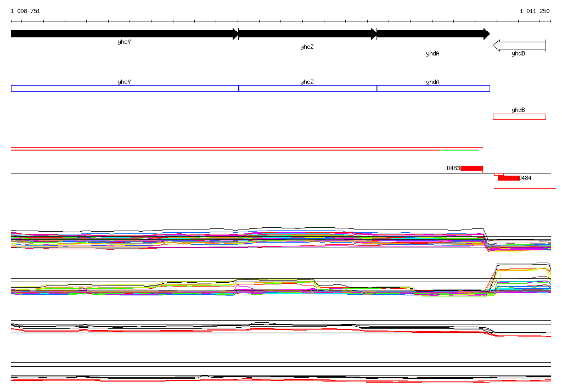Select the red yhdB box

519,116
